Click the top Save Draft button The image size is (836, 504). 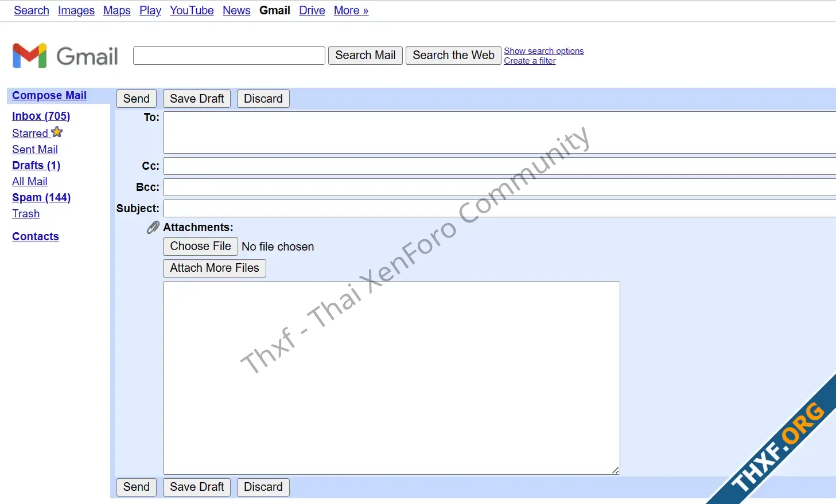pos(197,99)
